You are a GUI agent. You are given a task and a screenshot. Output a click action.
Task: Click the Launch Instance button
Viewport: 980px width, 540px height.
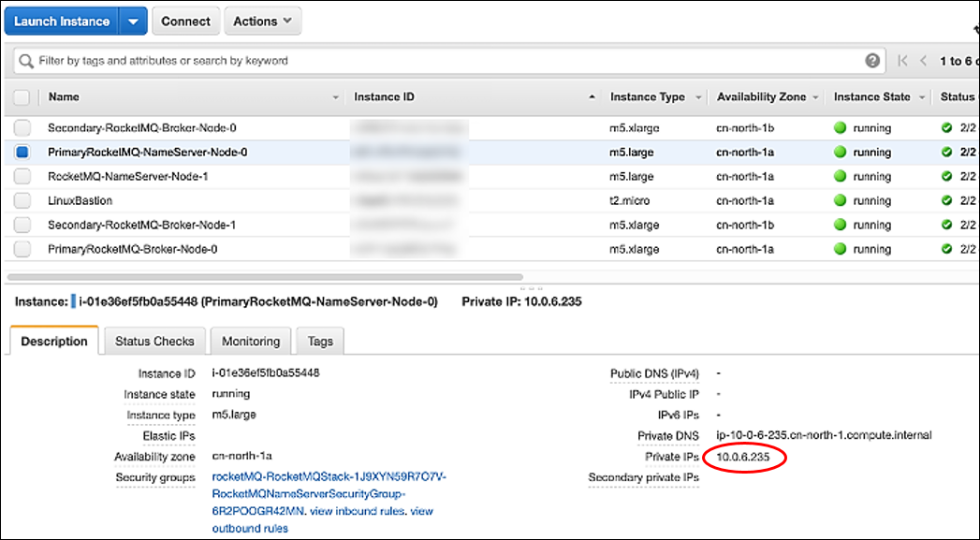tap(61, 22)
